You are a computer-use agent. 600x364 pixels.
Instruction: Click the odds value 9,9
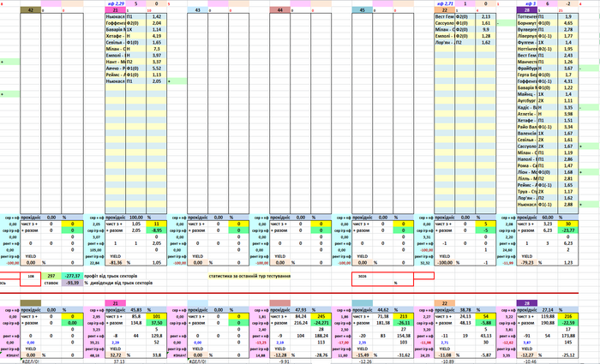486,29
